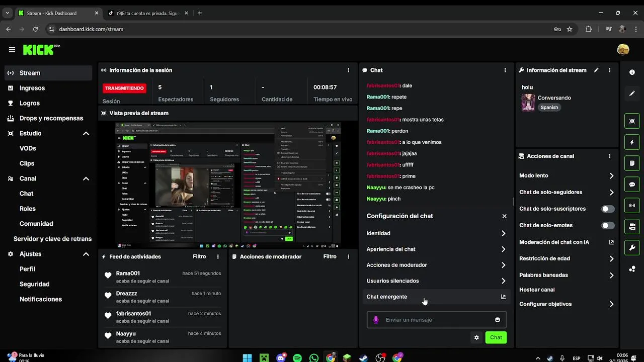
Task: Toggle Chat de solo-emotes switch
Action: (608, 225)
